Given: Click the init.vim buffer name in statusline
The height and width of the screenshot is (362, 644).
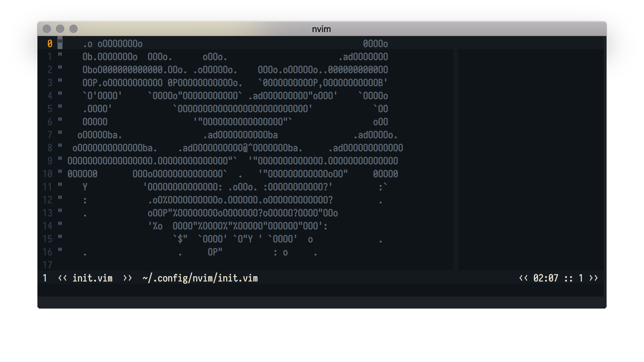Looking at the screenshot, I should (93, 278).
